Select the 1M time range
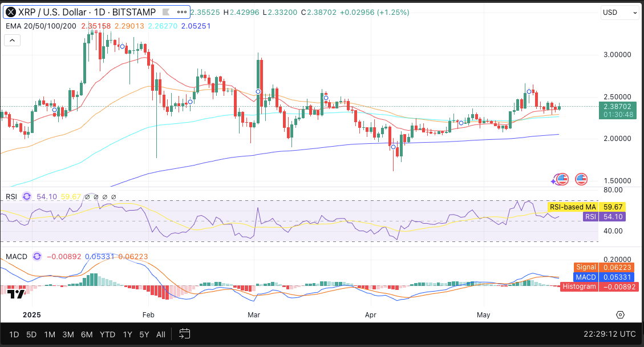 50,334
